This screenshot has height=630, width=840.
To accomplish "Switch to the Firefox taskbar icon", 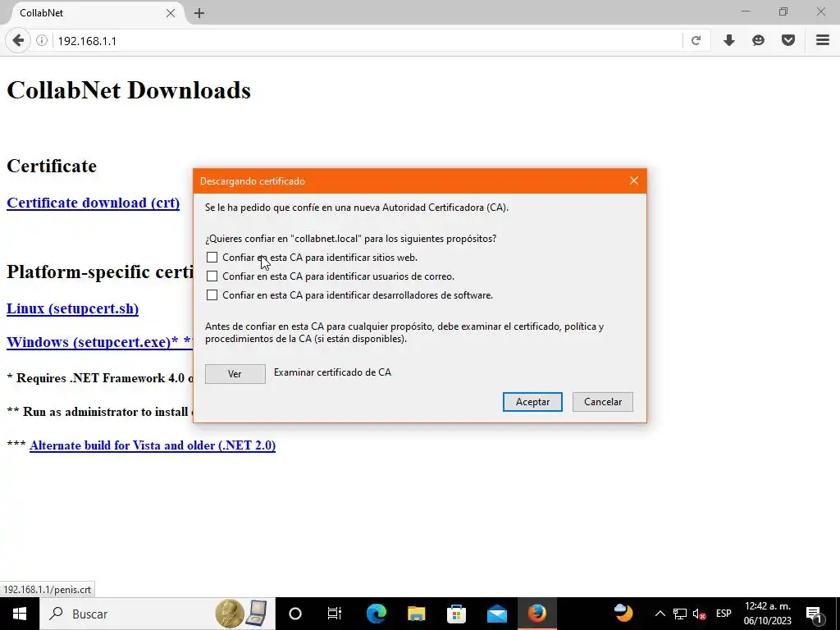I will pyautogui.click(x=536, y=614).
